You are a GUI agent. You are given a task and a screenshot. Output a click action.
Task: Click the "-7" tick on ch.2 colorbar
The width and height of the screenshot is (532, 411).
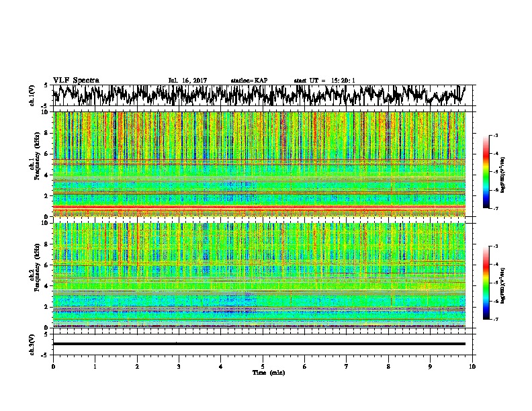pyautogui.click(x=496, y=320)
